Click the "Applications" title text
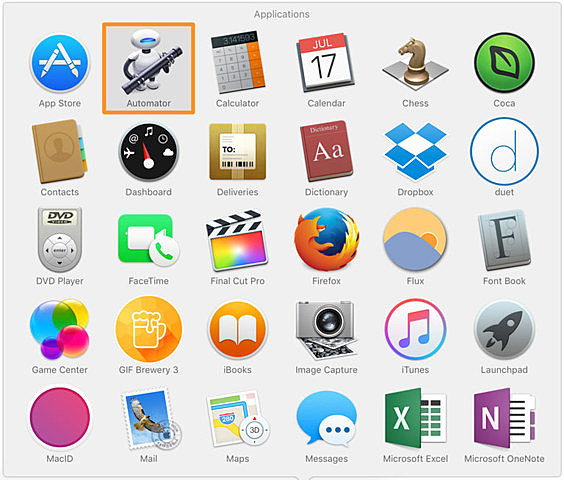Screen dimensions: 564x480 point(282,14)
